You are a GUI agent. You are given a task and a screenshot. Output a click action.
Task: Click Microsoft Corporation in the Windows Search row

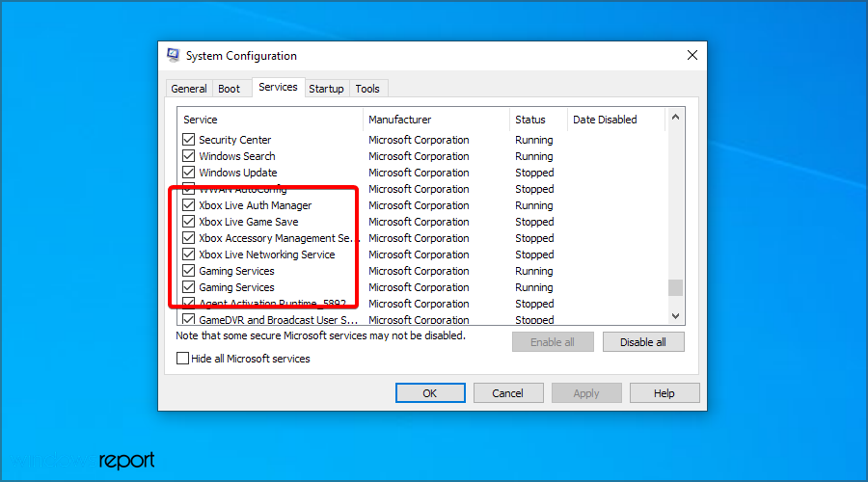click(419, 156)
